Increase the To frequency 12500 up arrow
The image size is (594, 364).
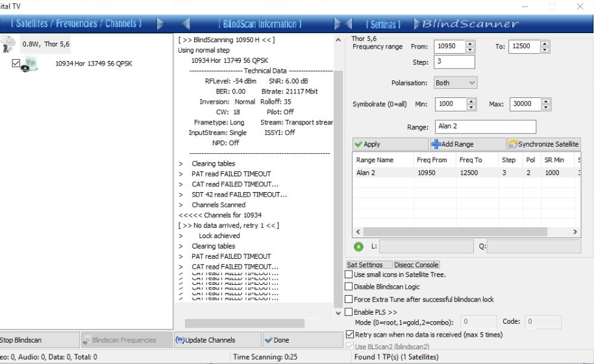coord(545,43)
